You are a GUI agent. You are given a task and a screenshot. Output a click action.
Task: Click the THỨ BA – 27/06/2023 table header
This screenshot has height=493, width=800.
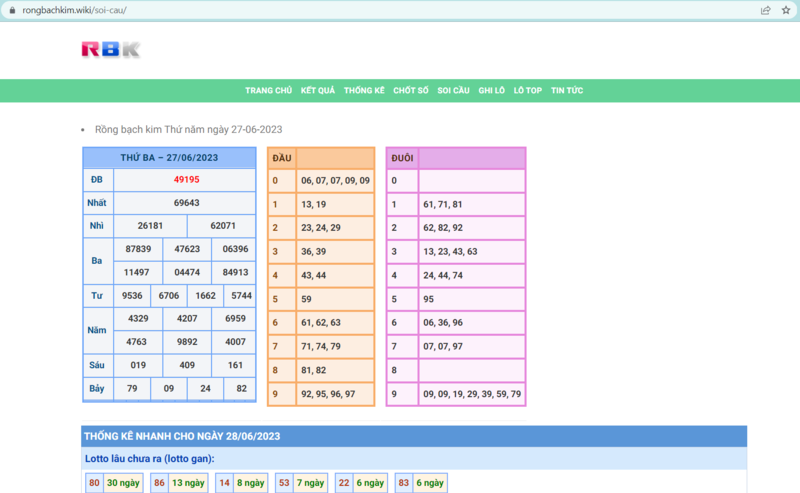169,158
